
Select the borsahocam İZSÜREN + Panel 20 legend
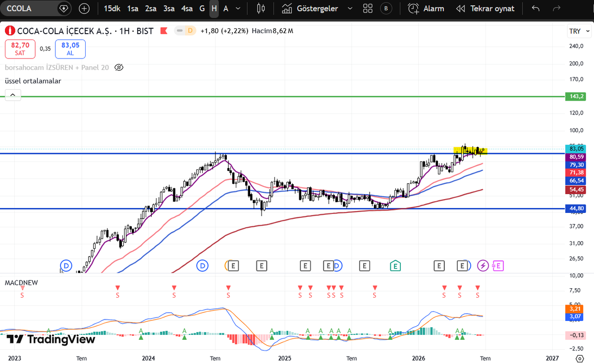click(x=57, y=67)
